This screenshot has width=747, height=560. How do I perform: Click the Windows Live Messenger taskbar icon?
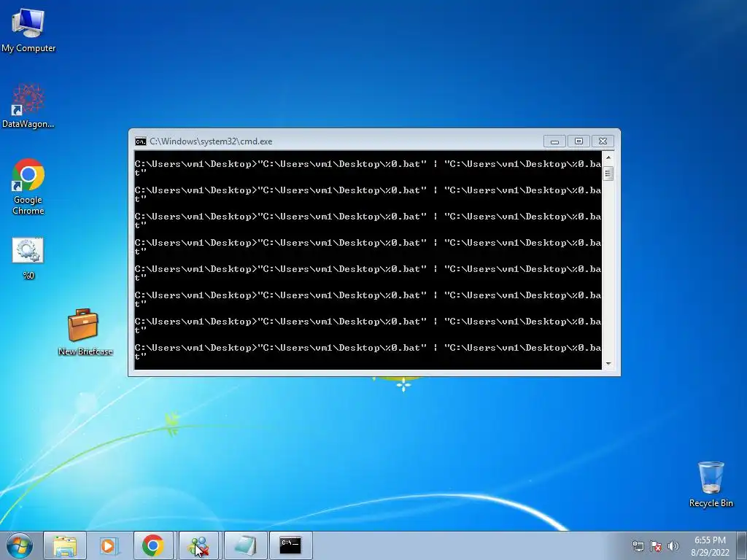click(x=198, y=545)
